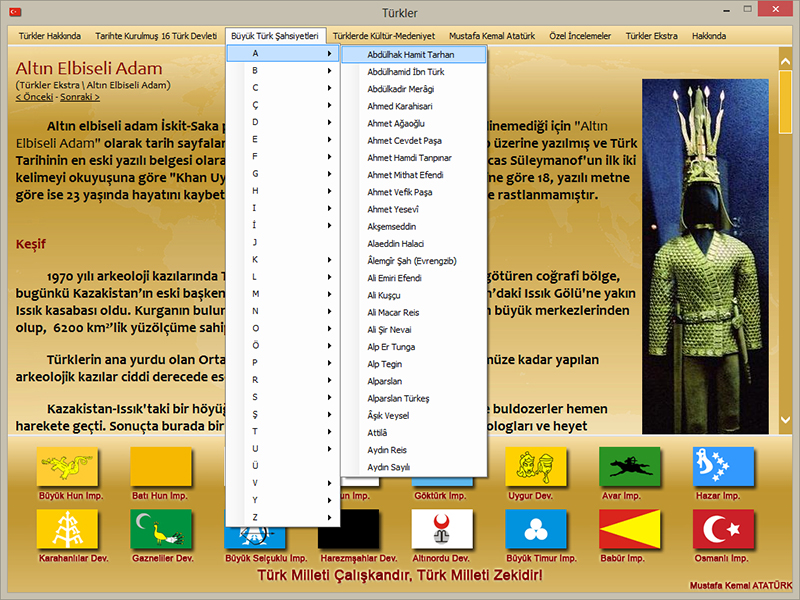
Task: Click the Altınordu Dev. flag
Action: [441, 529]
